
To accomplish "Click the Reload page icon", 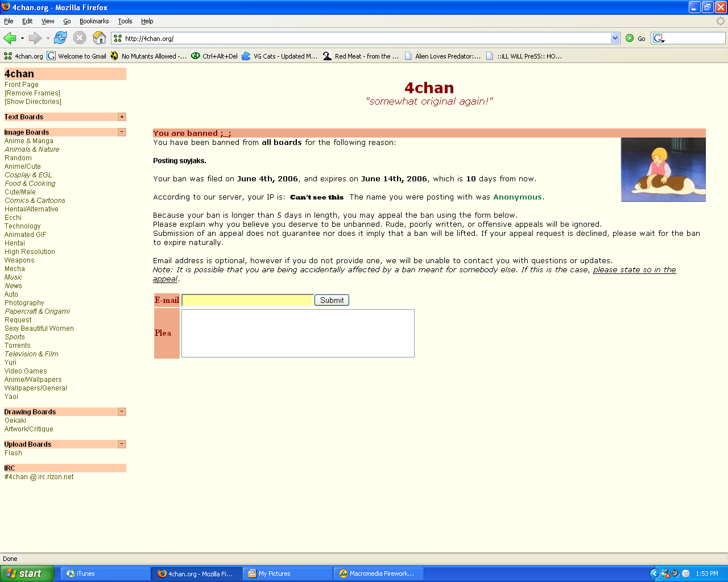I will (60, 38).
